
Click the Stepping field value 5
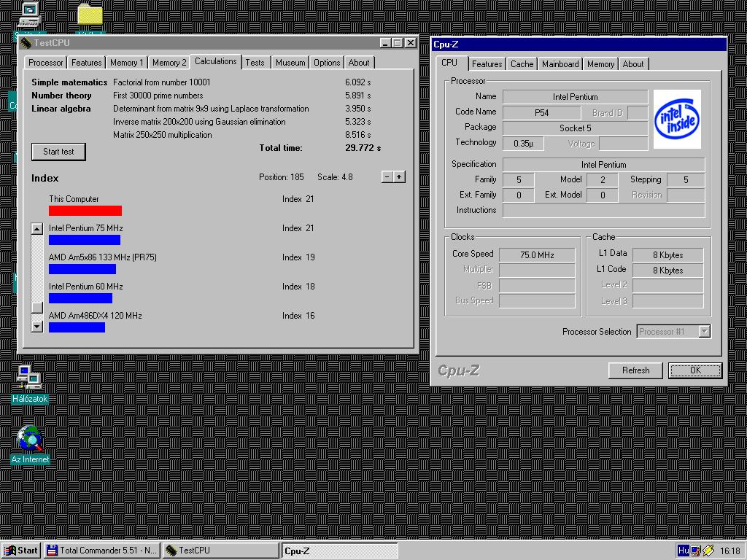[x=686, y=180]
